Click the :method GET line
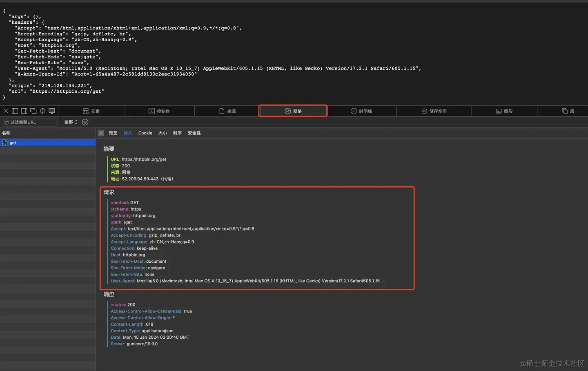Screen dimensions: 588x371 [x=125, y=203]
